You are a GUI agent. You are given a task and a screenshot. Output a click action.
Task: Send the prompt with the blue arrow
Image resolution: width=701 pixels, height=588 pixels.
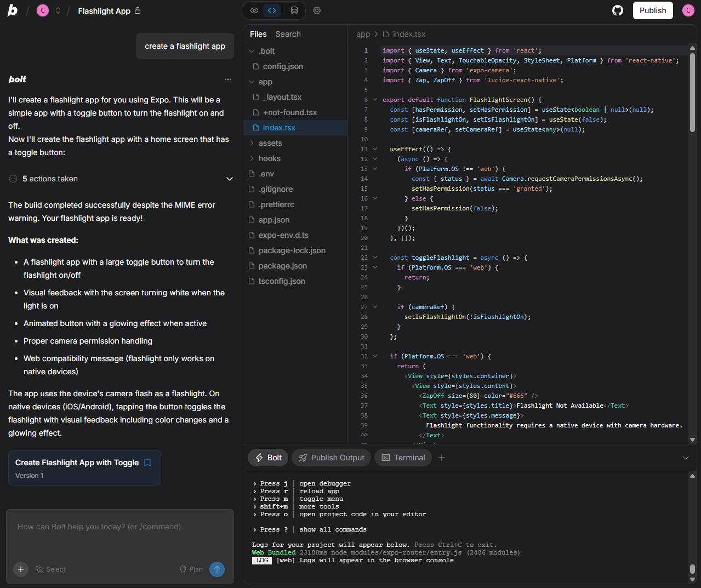tap(217, 569)
